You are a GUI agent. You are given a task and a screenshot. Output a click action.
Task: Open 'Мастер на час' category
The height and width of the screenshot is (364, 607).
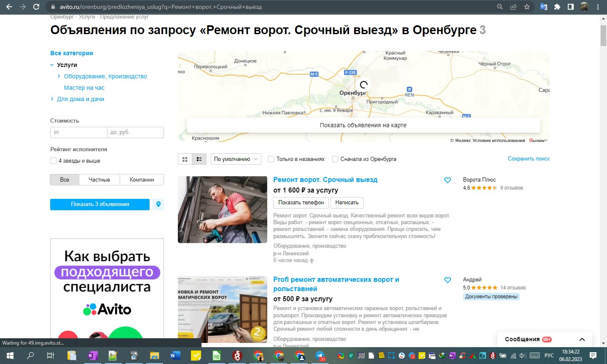point(84,88)
